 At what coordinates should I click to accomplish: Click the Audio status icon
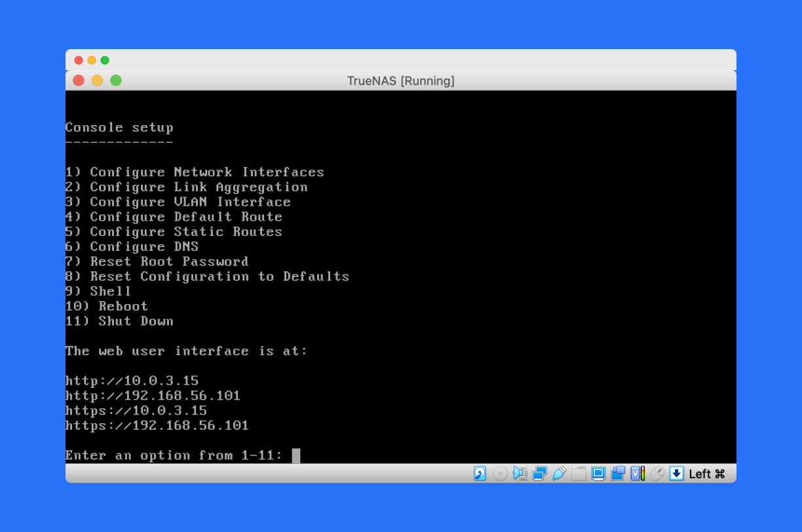coord(520,473)
